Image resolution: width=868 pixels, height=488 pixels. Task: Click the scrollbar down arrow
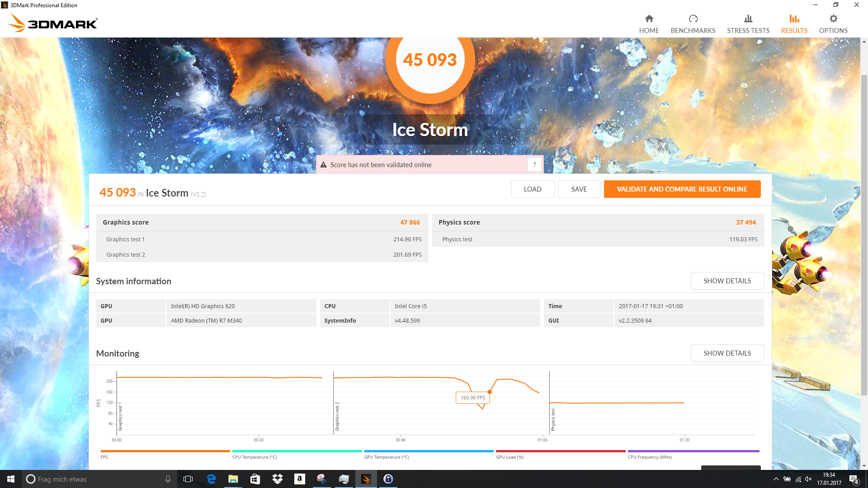[864, 466]
